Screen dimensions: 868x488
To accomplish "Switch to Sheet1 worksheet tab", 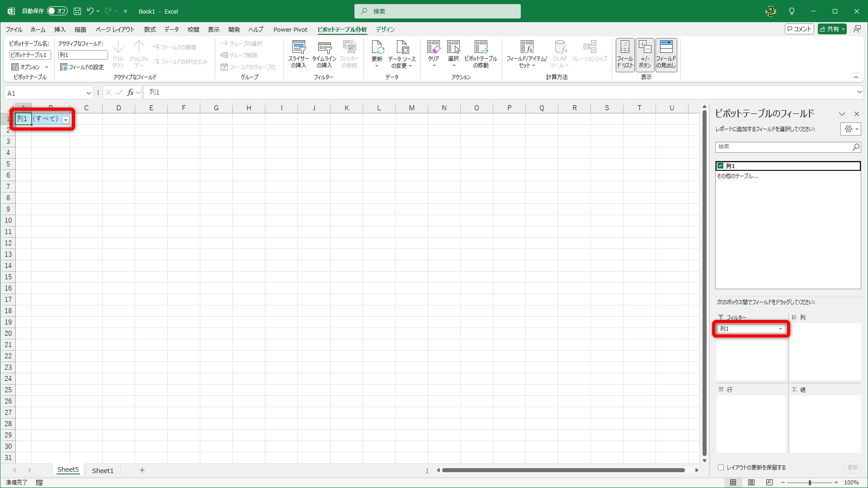I will click(x=103, y=470).
